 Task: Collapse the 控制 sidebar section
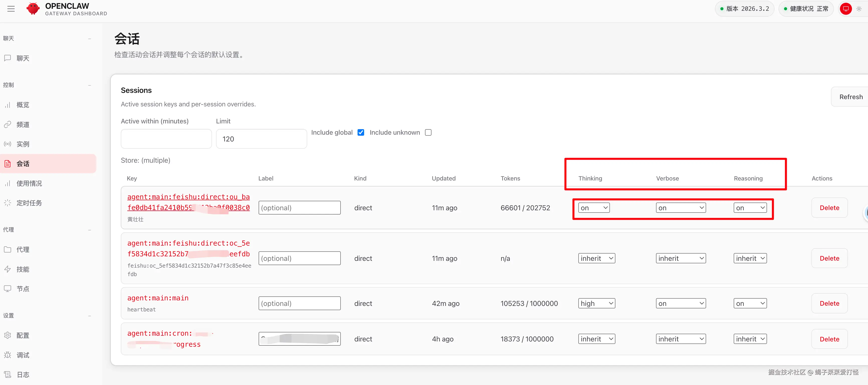(89, 85)
